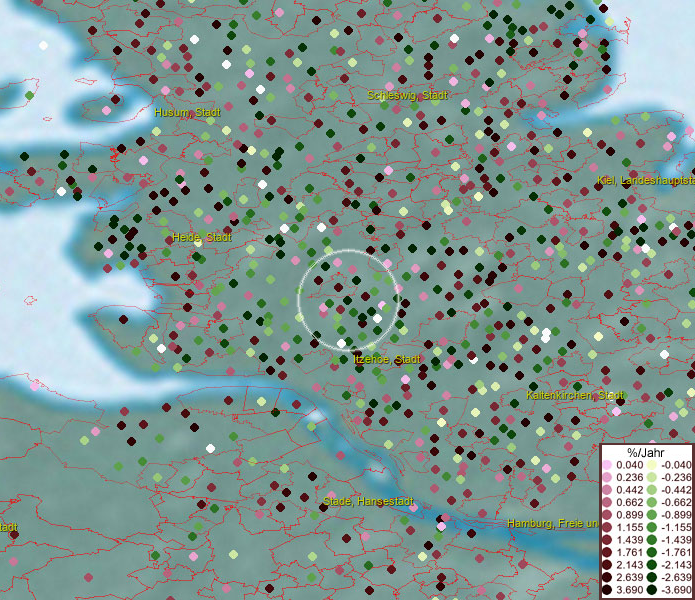Click the -2.143 legend value text

tap(676, 565)
